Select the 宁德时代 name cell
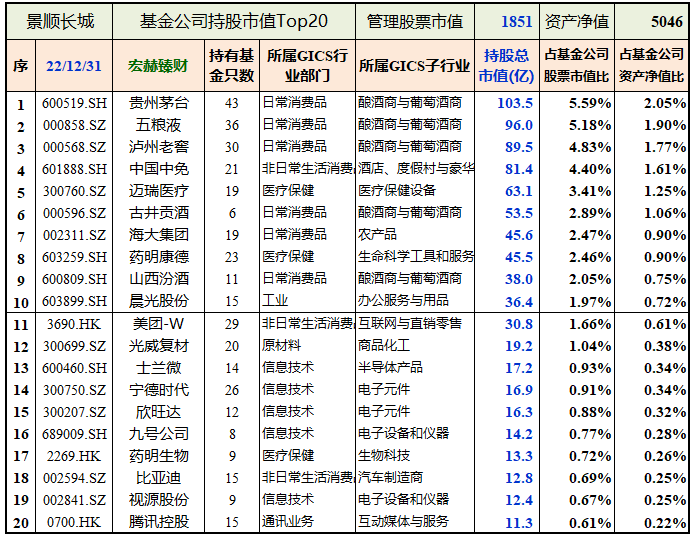690x536 pixels. point(158,390)
